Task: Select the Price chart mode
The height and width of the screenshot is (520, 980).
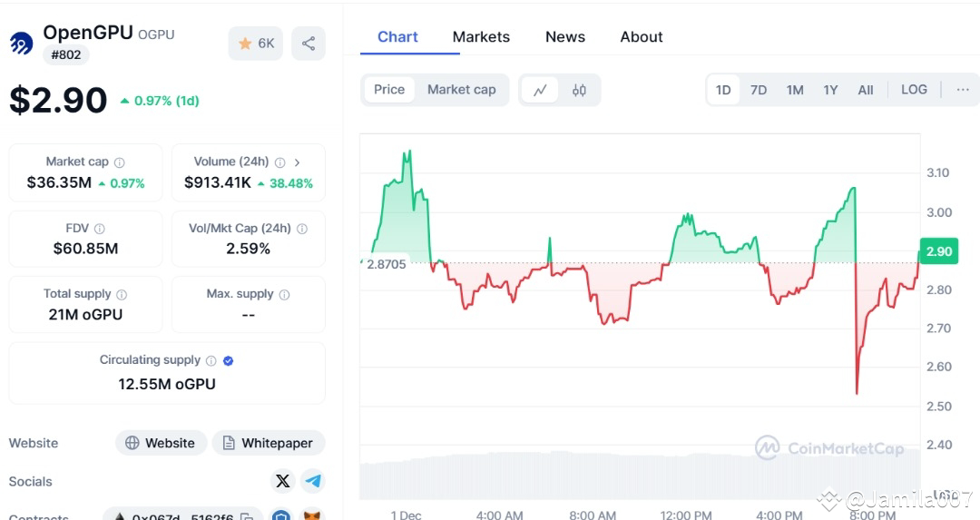Action: coord(388,89)
